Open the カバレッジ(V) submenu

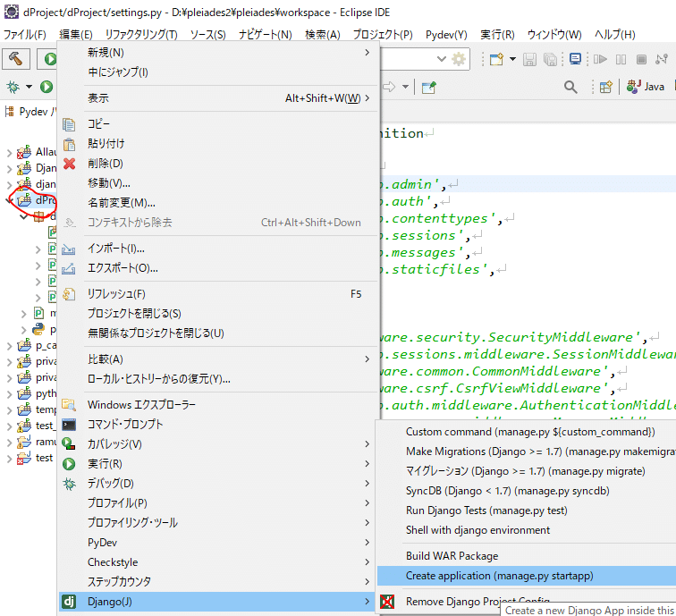(218, 444)
